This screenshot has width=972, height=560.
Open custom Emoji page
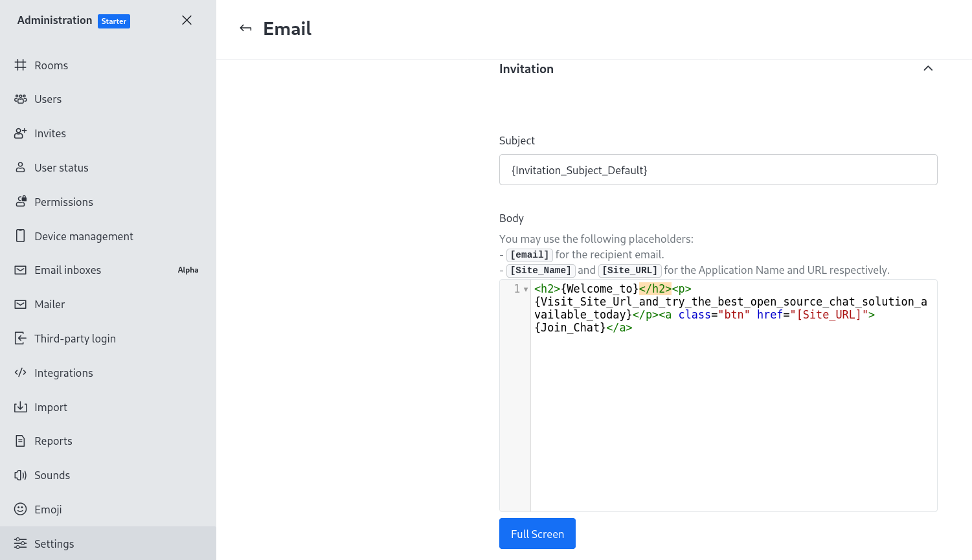coord(108,510)
